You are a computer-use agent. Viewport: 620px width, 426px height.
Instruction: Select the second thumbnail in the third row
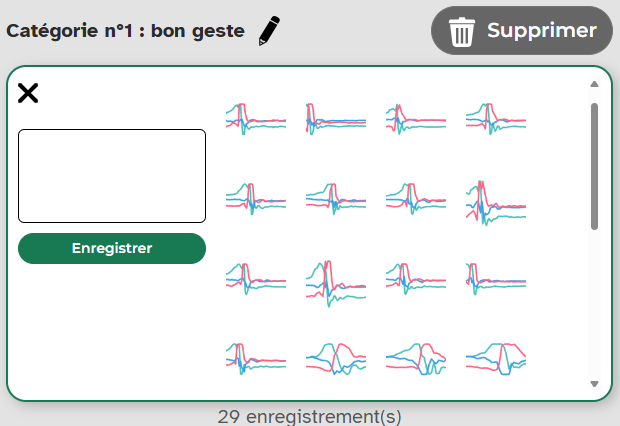(336, 283)
